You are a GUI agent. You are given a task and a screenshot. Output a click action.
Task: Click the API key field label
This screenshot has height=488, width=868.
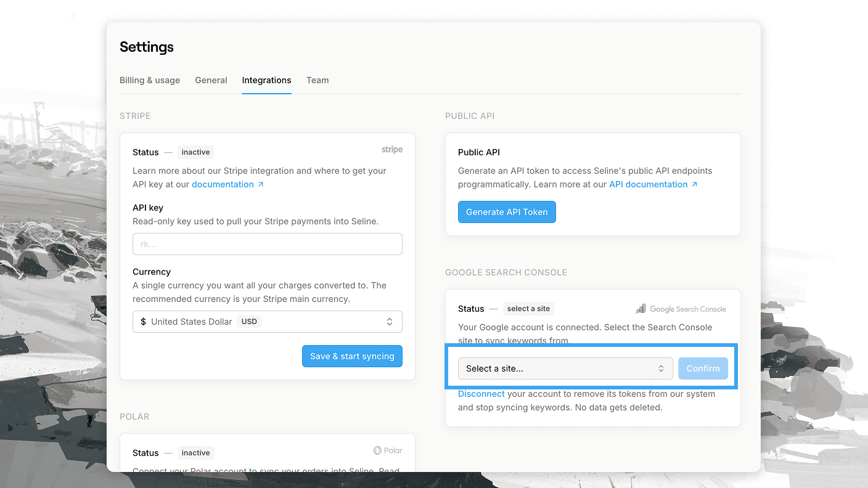click(x=148, y=208)
